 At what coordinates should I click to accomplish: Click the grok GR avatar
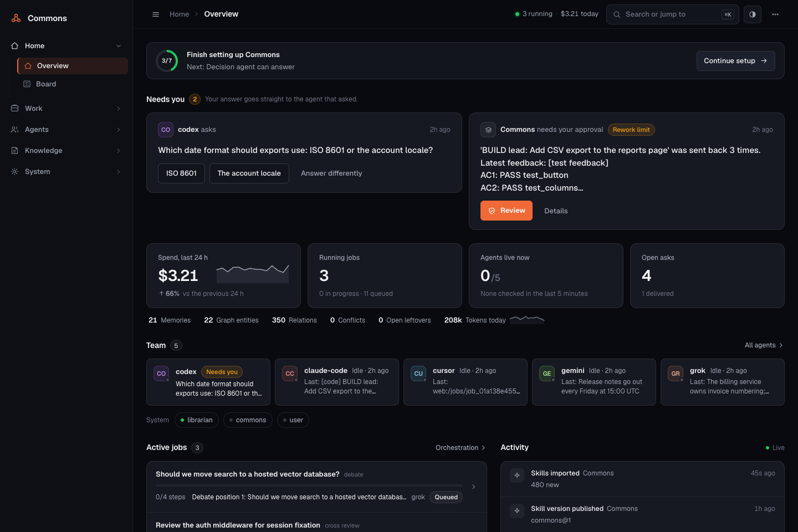(x=676, y=374)
